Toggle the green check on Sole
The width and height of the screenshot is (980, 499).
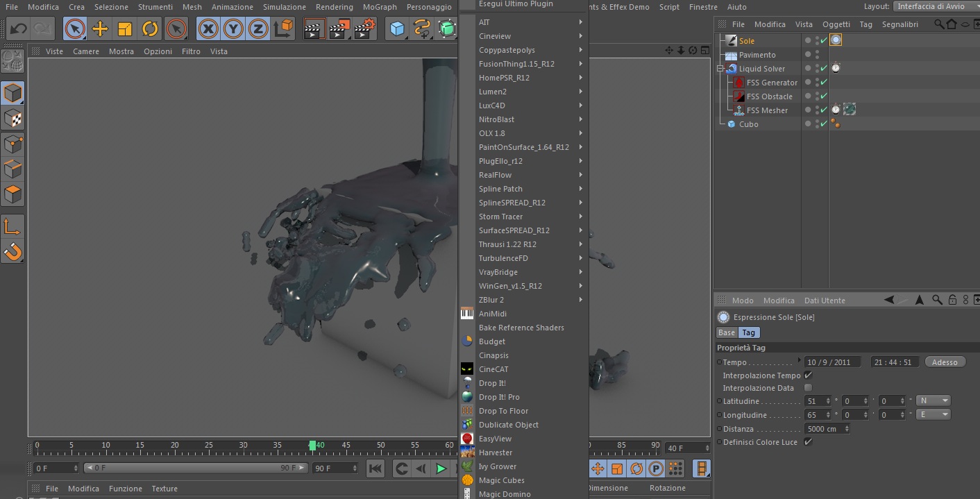tap(824, 41)
